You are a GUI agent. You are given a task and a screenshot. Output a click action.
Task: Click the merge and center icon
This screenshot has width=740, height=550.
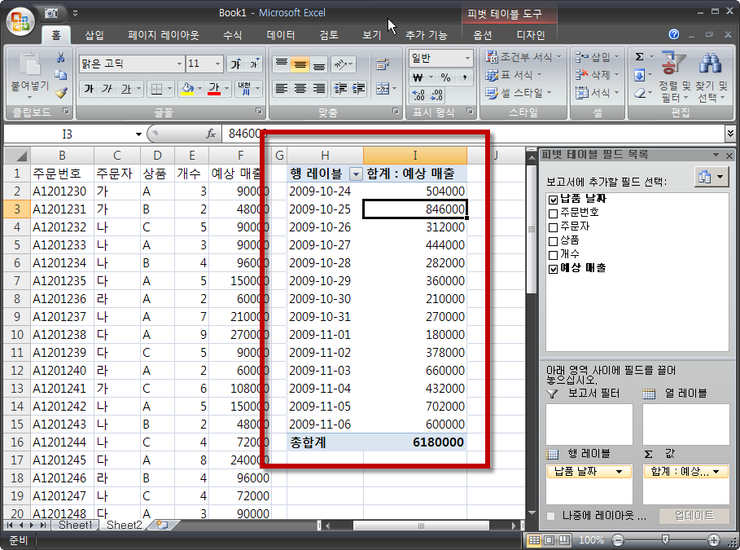[x=382, y=88]
